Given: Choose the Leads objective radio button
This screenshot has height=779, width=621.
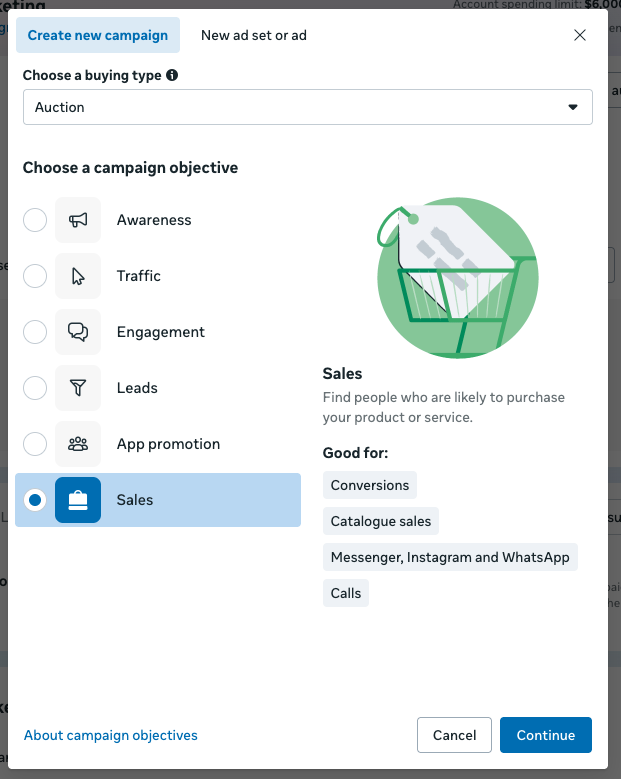Looking at the screenshot, I should tap(35, 388).
